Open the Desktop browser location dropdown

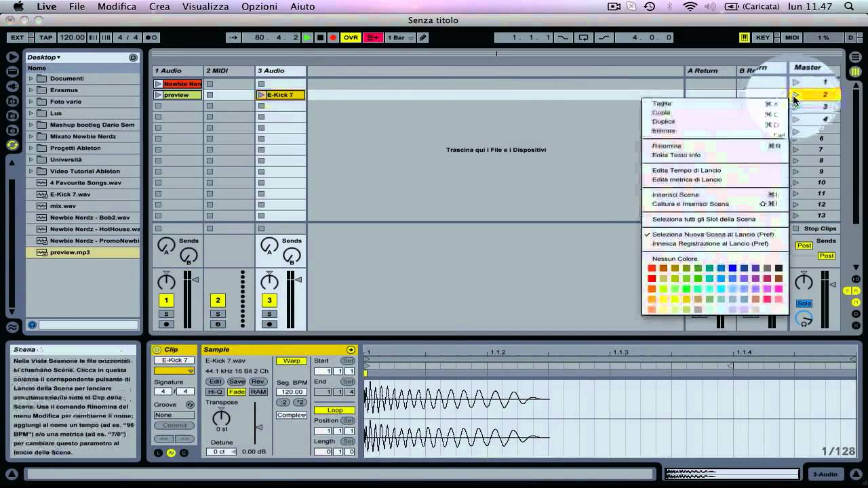[43, 58]
